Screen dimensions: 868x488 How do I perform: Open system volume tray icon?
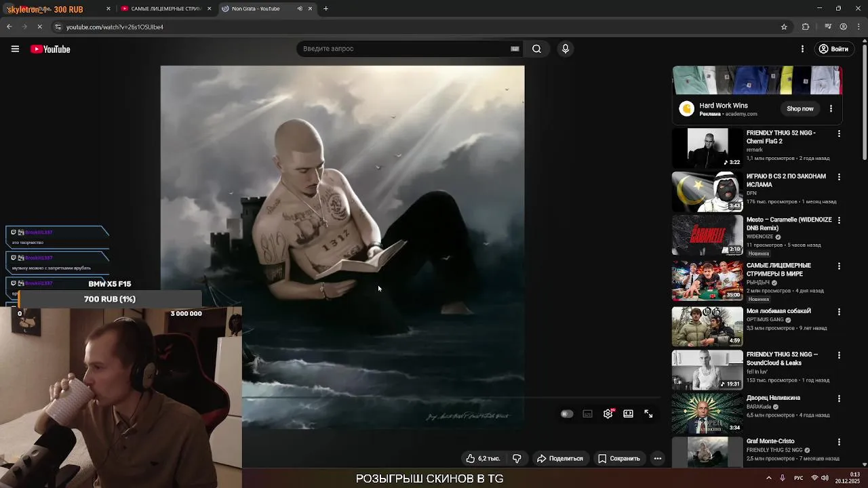[x=825, y=478]
